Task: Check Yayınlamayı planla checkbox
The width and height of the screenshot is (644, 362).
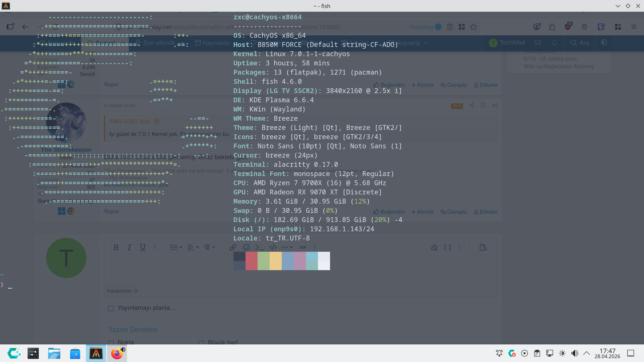Action: pos(111,308)
